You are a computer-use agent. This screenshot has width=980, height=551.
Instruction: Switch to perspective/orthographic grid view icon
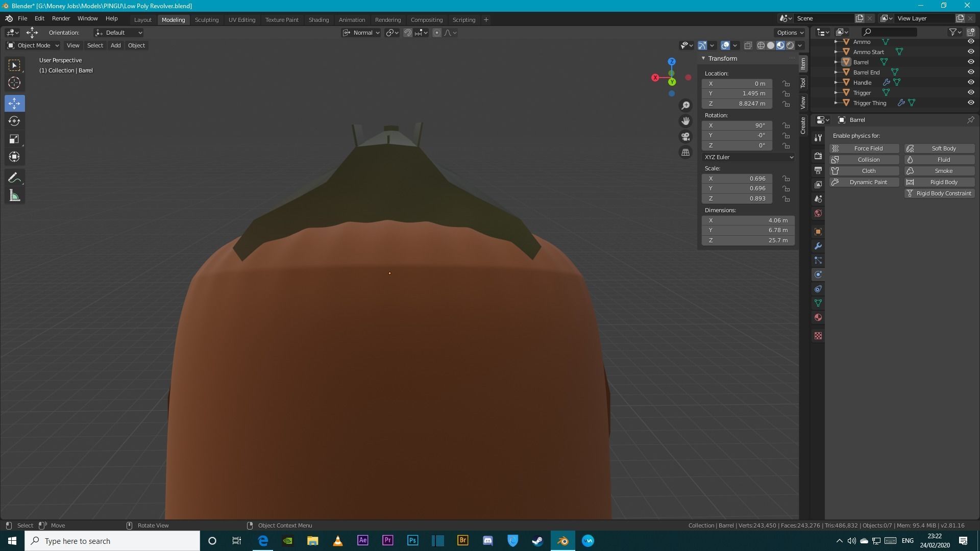coord(685,152)
